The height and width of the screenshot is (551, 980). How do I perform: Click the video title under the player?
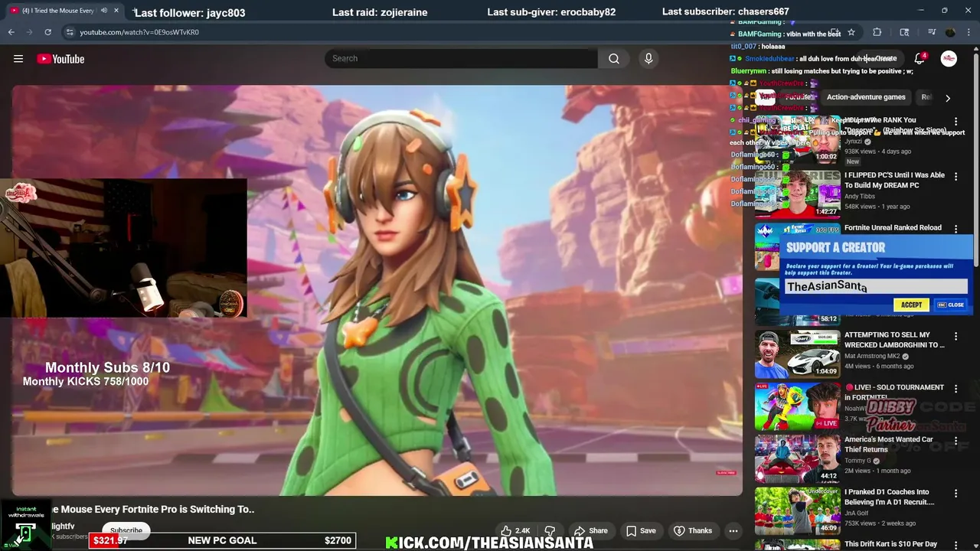tap(153, 509)
